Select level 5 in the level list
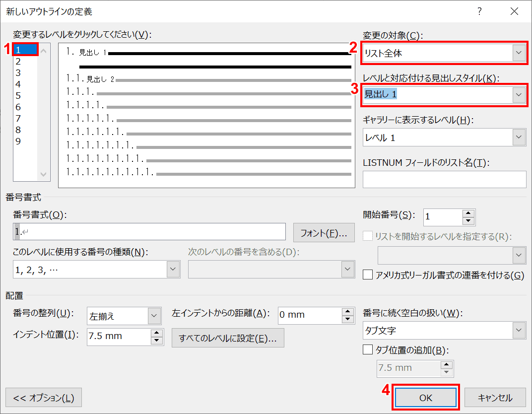Image resolution: width=532 pixels, height=414 pixels. (x=25, y=96)
